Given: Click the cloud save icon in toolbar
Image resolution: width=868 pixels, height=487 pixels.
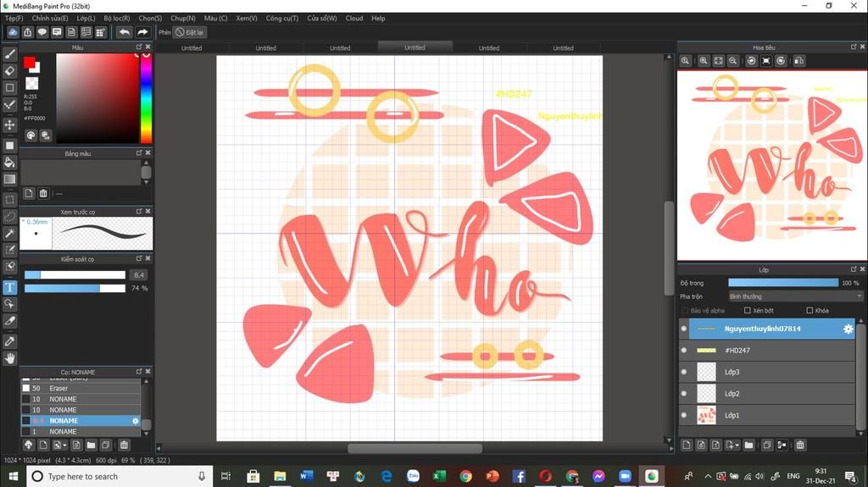Looking at the screenshot, I should pos(13,32).
